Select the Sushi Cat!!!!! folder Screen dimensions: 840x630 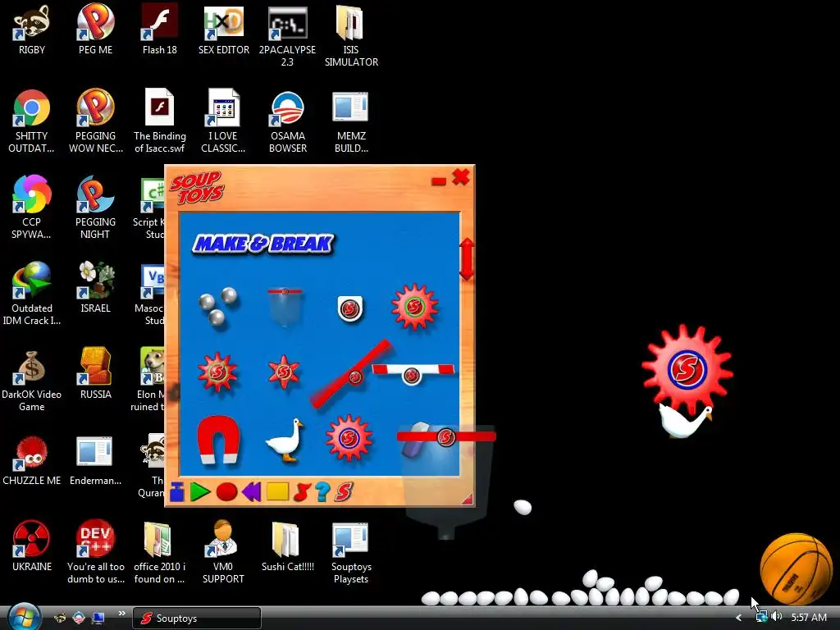[x=288, y=547]
